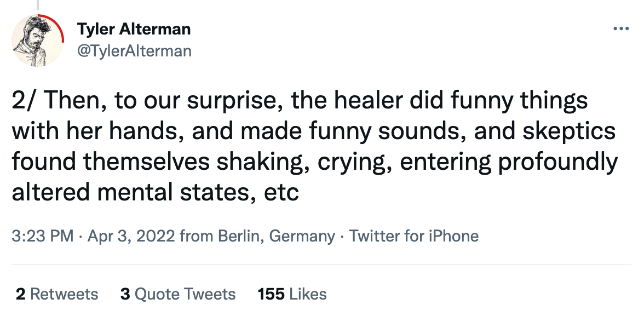
Task: Click the bold number 155 beside Likes
Action: tap(271, 294)
